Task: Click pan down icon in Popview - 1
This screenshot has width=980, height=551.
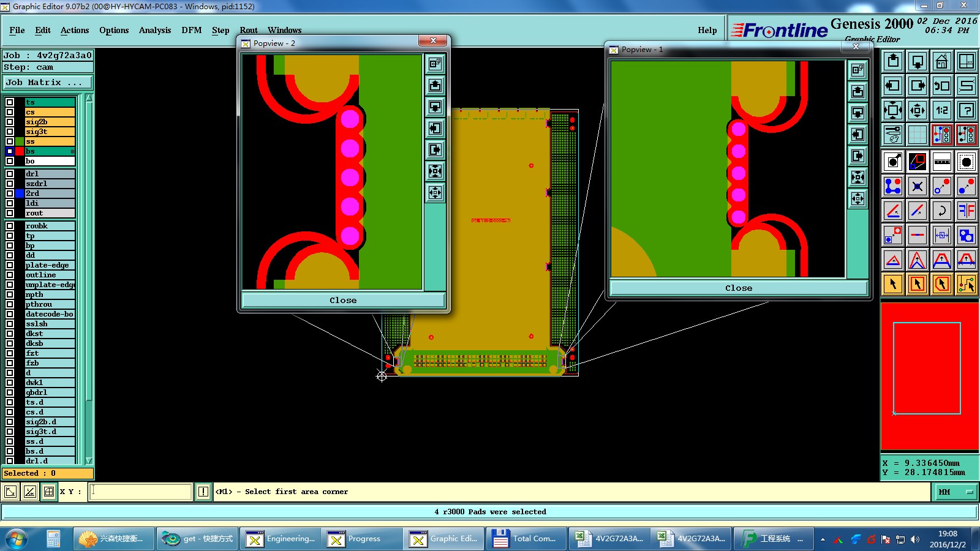Action: click(x=858, y=113)
